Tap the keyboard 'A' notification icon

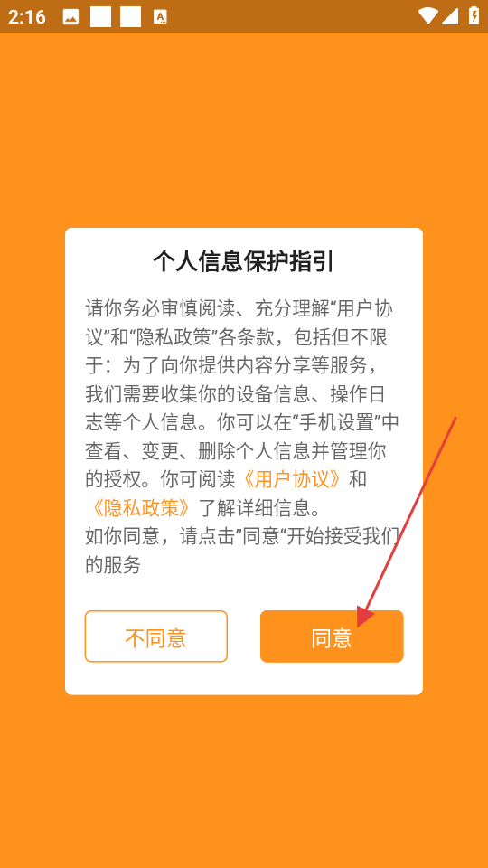pos(161,17)
